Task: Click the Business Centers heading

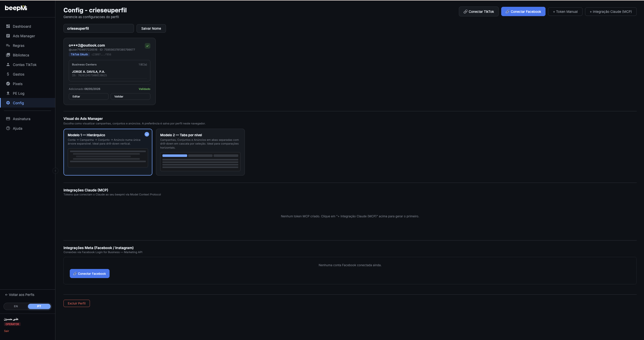Action: coord(84,64)
